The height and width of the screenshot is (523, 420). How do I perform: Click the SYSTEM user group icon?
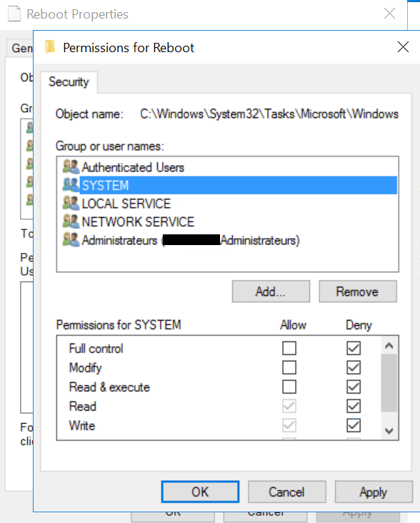[x=71, y=185]
